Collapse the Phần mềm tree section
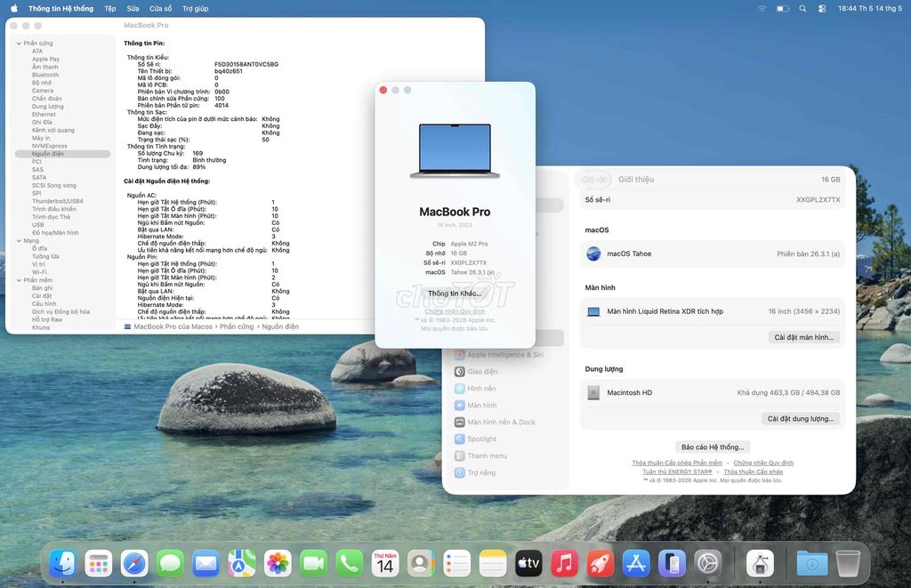Image resolution: width=911 pixels, height=588 pixels. (x=19, y=280)
